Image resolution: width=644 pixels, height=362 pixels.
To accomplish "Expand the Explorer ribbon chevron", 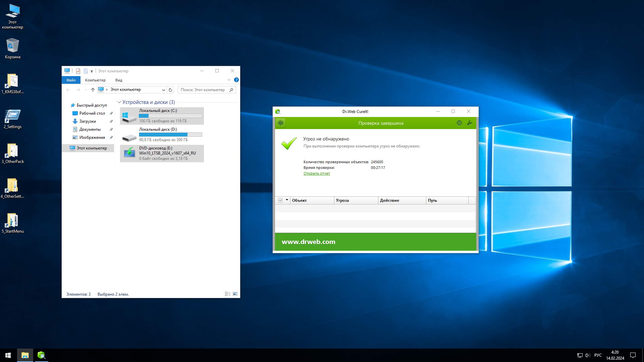I will coord(229,80).
